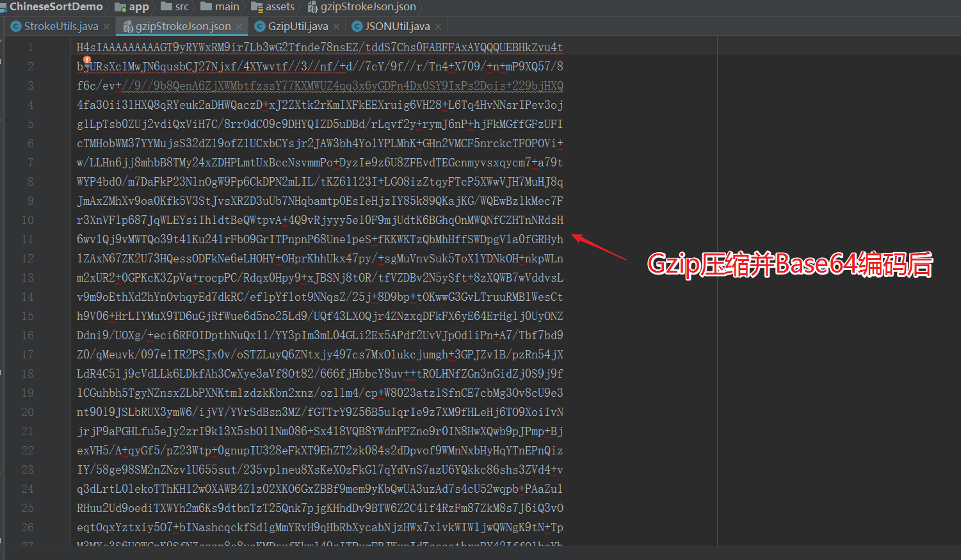Screen dimensions: 961x560
Task: Select the gzipStrokeJson.json editor tab
Action: tap(183, 26)
